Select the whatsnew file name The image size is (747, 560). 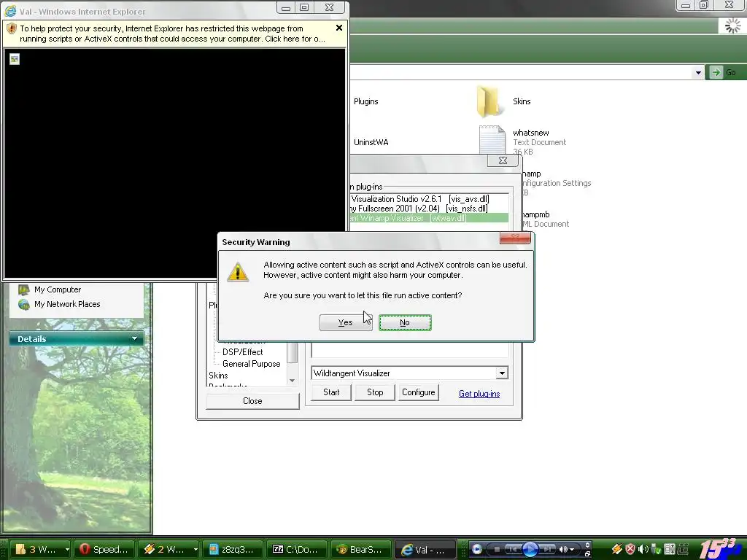tap(531, 133)
